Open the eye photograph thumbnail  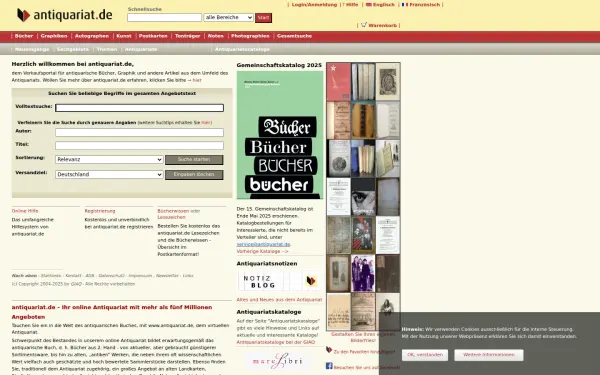363,197
